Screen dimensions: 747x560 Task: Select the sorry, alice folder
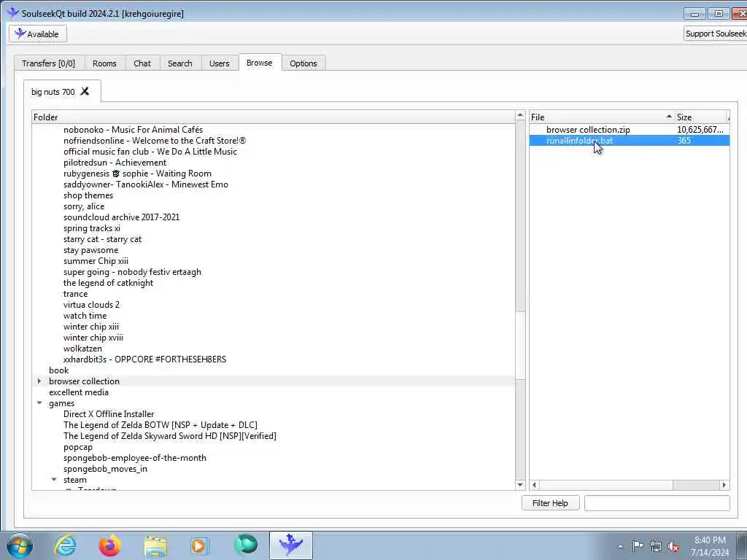(x=84, y=206)
